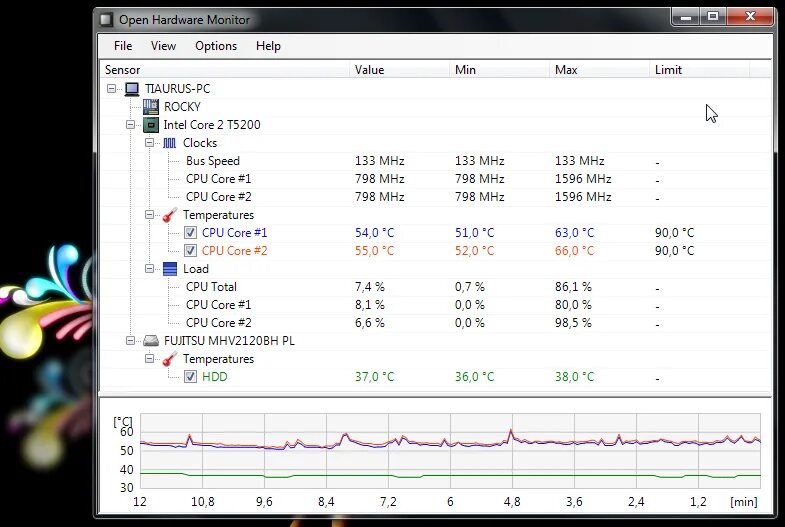Click the CPU Temperatures thermometer icon
This screenshot has width=785, height=527.
coord(170,215)
